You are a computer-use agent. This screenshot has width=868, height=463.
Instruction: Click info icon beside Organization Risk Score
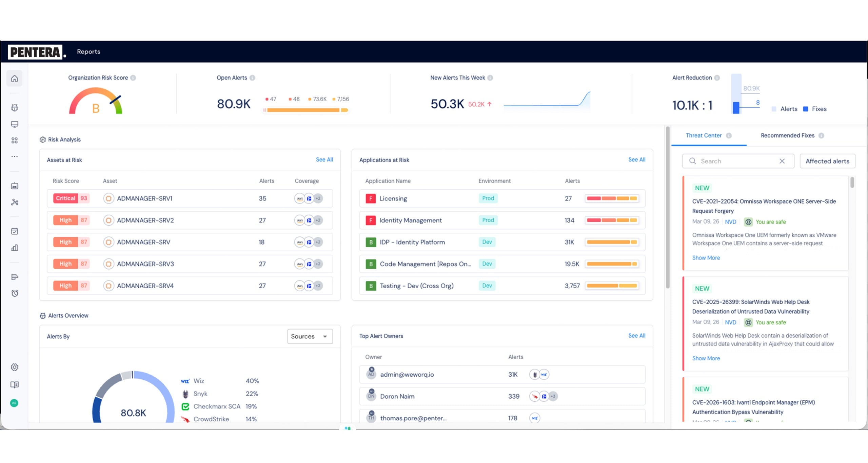point(133,78)
